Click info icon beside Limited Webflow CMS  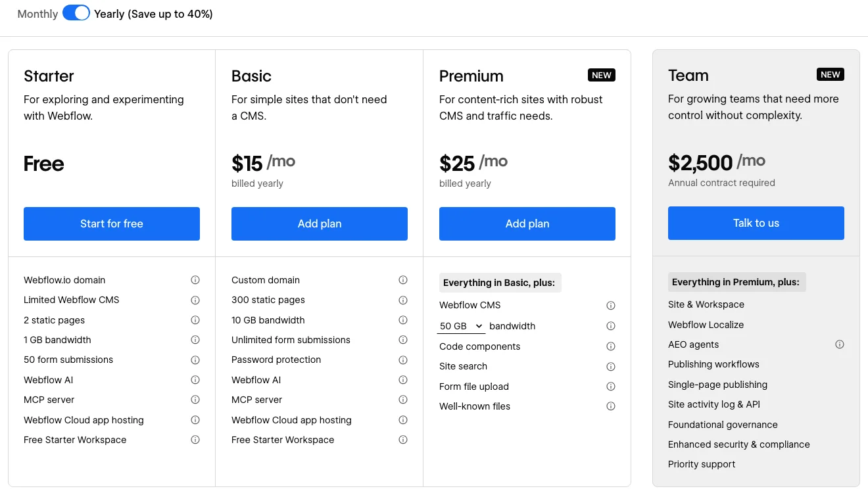pyautogui.click(x=195, y=300)
